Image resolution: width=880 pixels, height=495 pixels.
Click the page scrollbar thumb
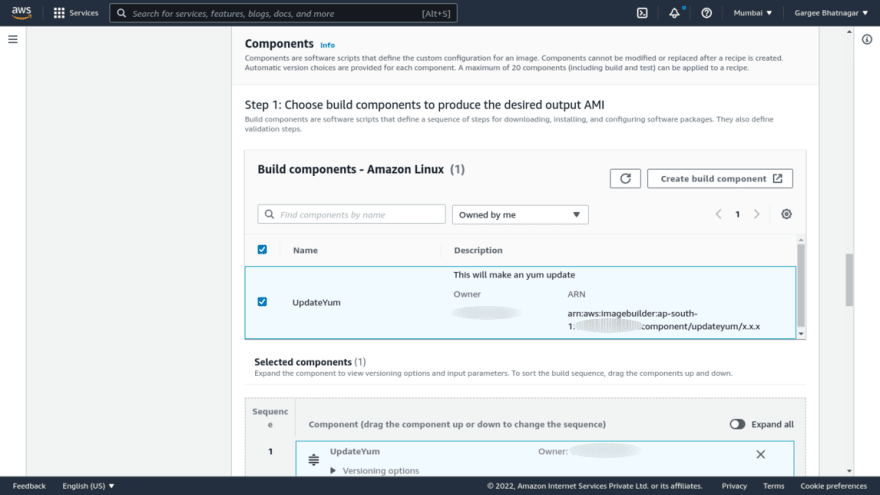849,279
